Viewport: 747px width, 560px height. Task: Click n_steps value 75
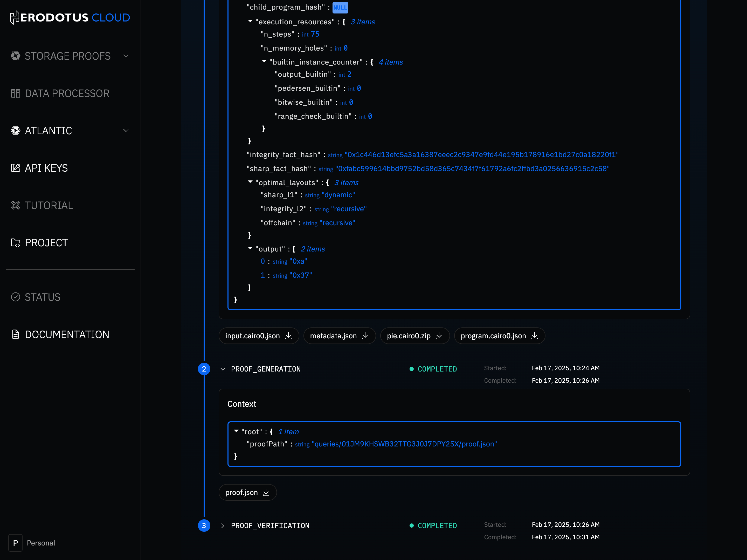(x=315, y=34)
